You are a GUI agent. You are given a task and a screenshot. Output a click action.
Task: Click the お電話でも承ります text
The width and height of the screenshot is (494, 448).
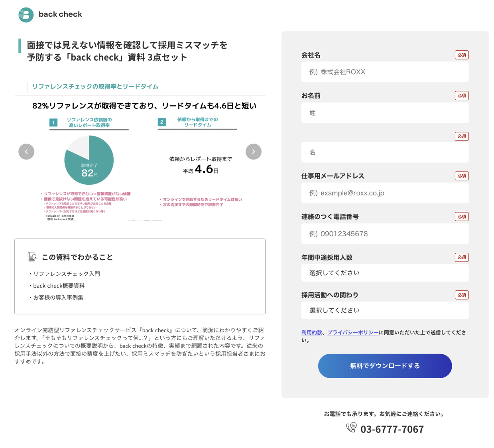[384, 414]
